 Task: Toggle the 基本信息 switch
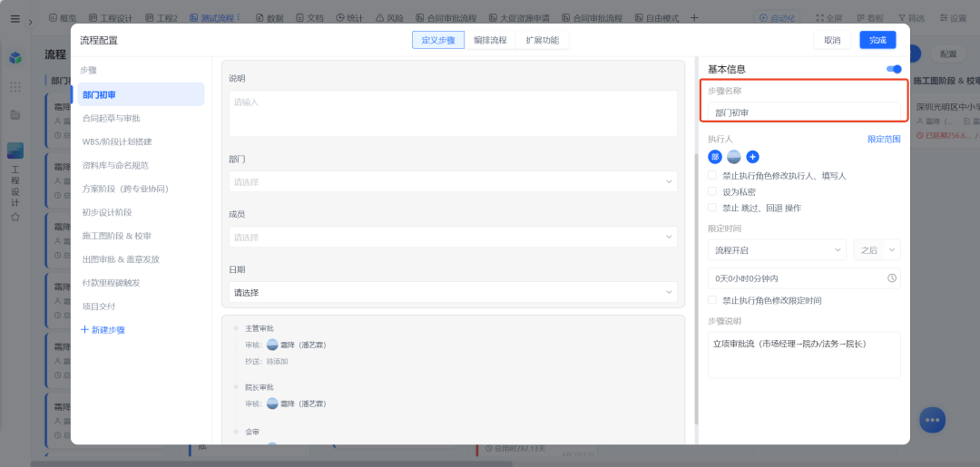(894, 69)
